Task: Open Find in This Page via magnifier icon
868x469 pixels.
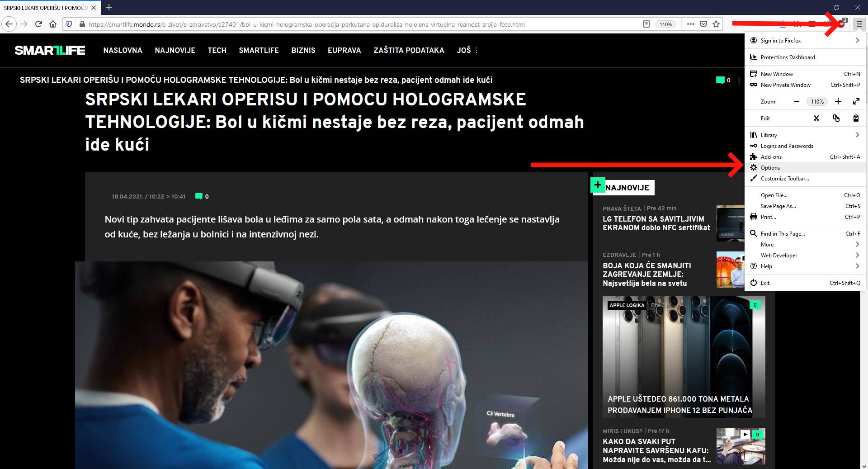Action: pyautogui.click(x=754, y=233)
